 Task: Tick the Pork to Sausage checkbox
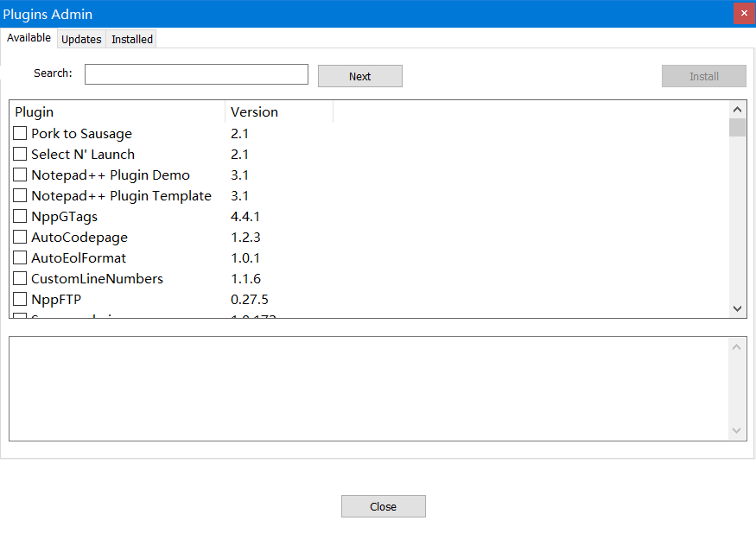coord(20,133)
